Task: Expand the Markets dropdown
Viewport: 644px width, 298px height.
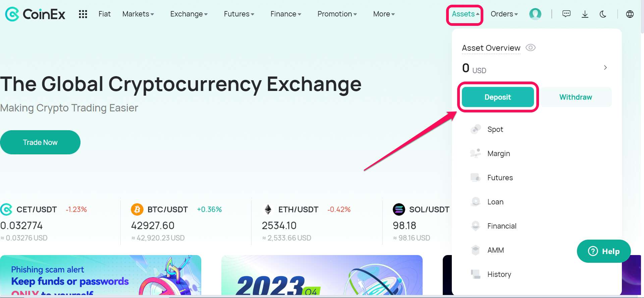Action: pos(138,14)
